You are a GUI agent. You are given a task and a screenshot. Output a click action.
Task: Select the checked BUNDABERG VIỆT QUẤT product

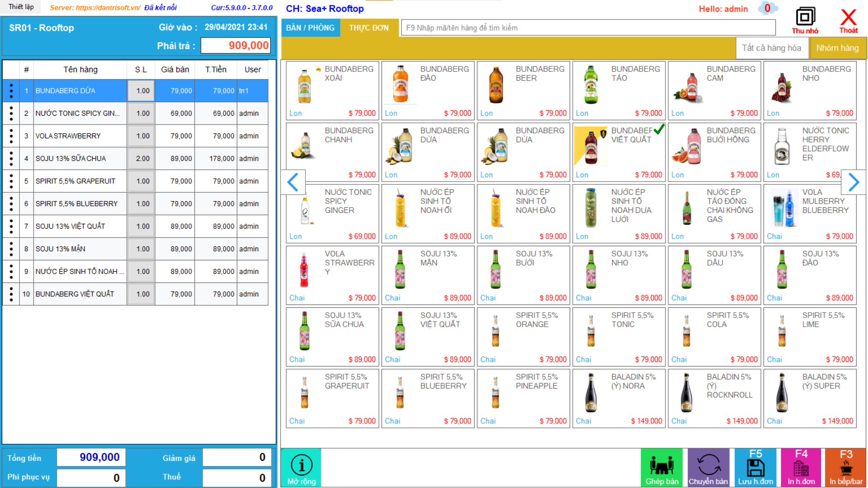pyautogui.click(x=619, y=152)
